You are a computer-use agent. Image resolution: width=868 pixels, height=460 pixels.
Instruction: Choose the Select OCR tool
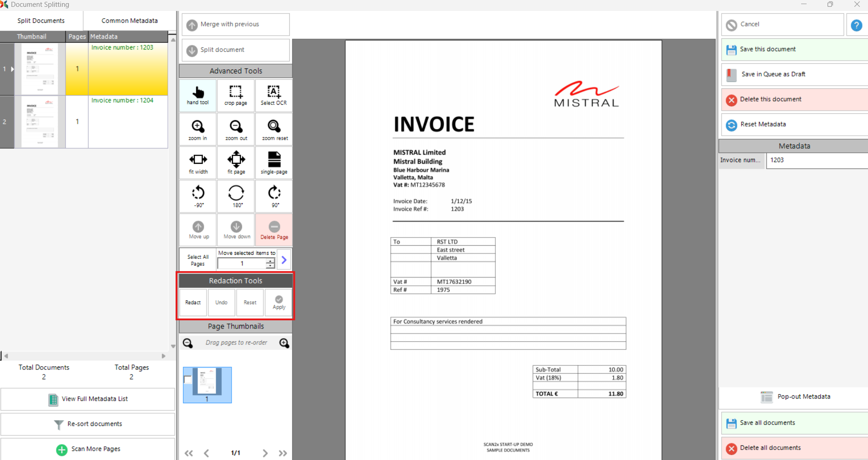pyautogui.click(x=273, y=95)
